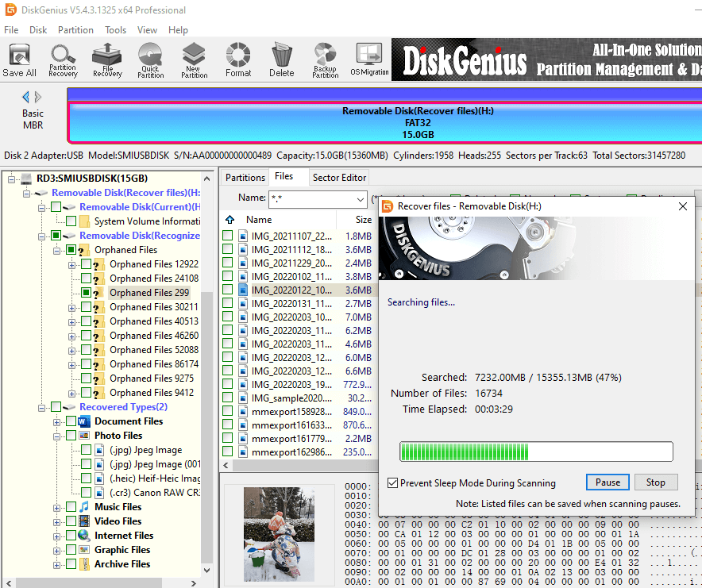Check the box for Orphaned Files 12922
This screenshot has width=702, height=588.
86,264
